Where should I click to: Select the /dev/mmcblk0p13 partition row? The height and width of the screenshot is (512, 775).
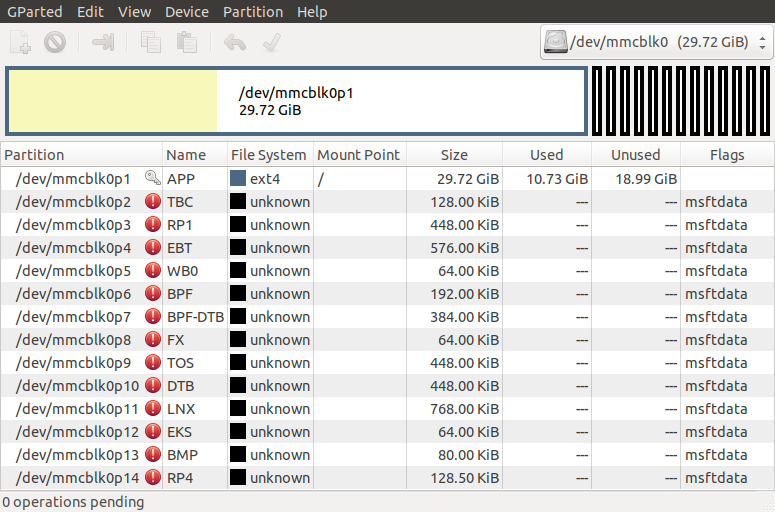(387, 454)
